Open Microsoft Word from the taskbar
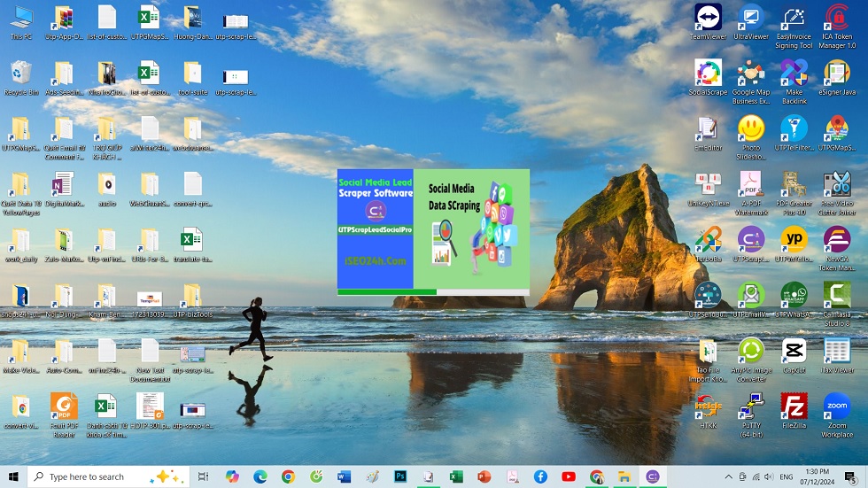Image resolution: width=868 pixels, height=488 pixels. [x=345, y=476]
